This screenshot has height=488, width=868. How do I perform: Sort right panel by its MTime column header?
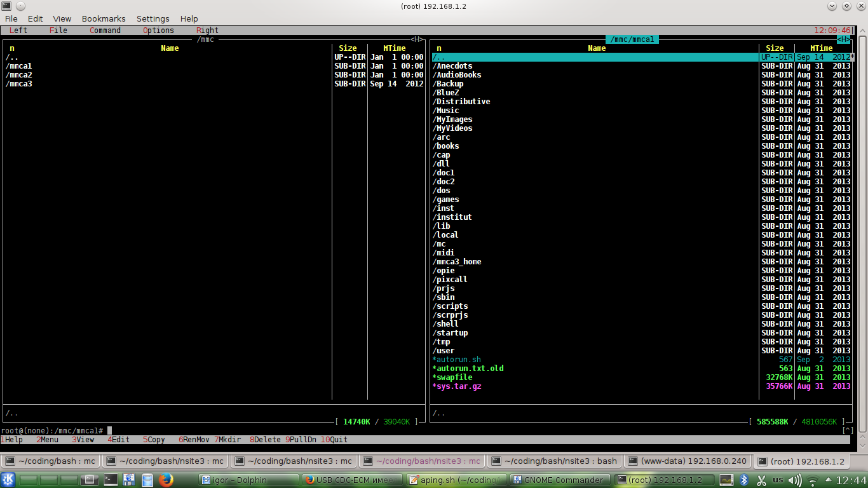(821, 48)
